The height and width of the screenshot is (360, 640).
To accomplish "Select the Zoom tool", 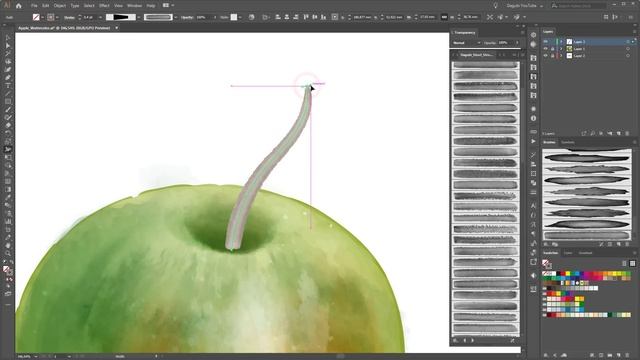I will click(8, 253).
